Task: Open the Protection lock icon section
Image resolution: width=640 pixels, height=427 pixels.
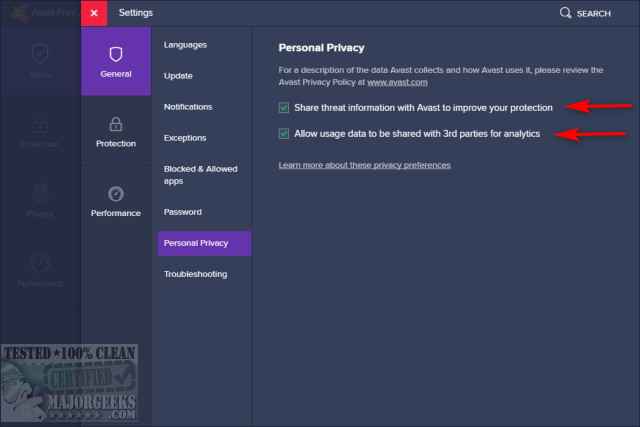Action: pos(116,124)
